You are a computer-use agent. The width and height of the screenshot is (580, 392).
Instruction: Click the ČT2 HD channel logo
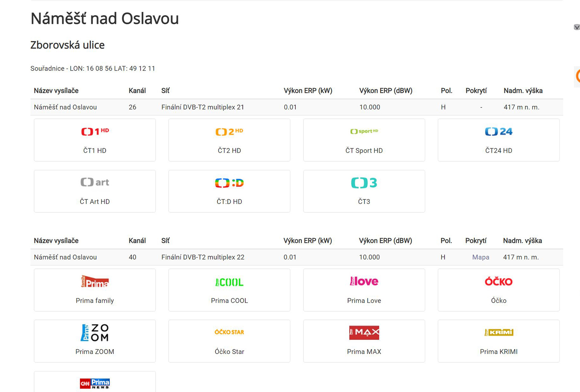[229, 132]
